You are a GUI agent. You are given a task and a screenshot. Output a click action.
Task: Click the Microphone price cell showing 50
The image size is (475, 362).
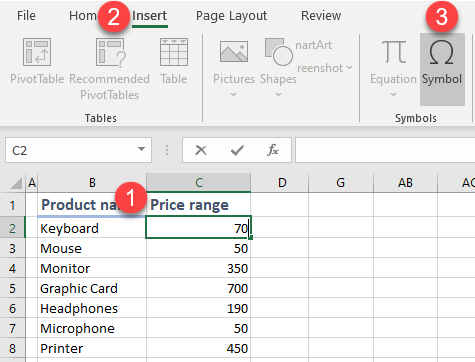coord(199,329)
